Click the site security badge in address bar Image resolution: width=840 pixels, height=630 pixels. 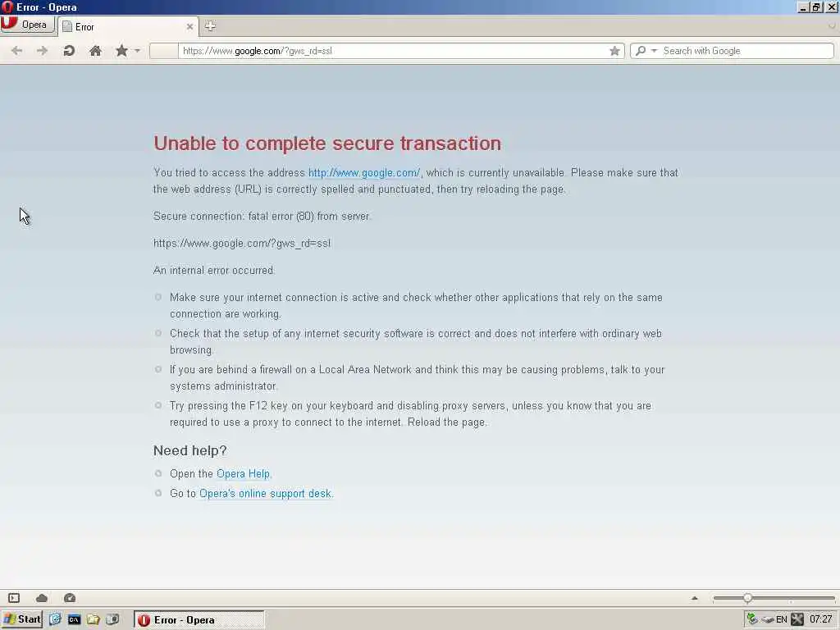pos(164,51)
